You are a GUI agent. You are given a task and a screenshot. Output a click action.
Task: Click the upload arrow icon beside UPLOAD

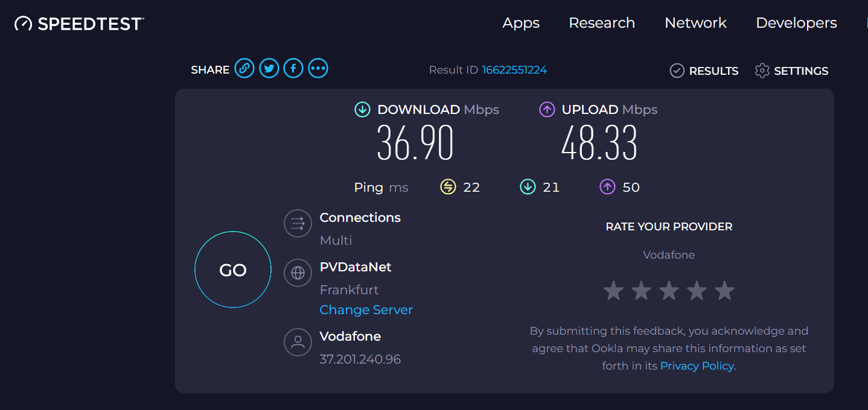(x=547, y=109)
